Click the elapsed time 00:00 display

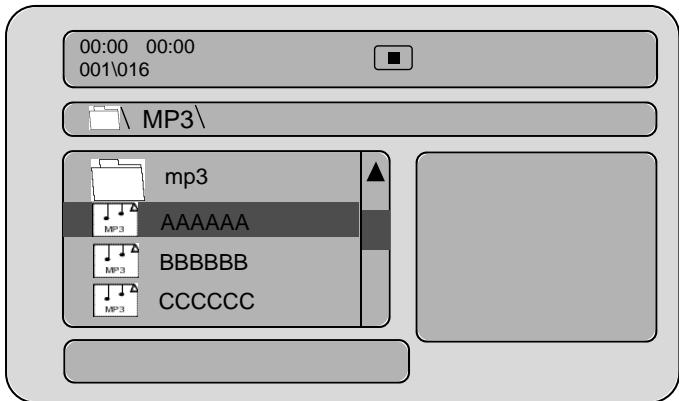point(104,47)
